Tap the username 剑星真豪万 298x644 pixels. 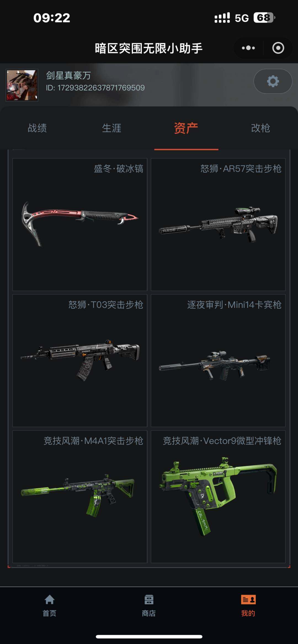(x=68, y=75)
